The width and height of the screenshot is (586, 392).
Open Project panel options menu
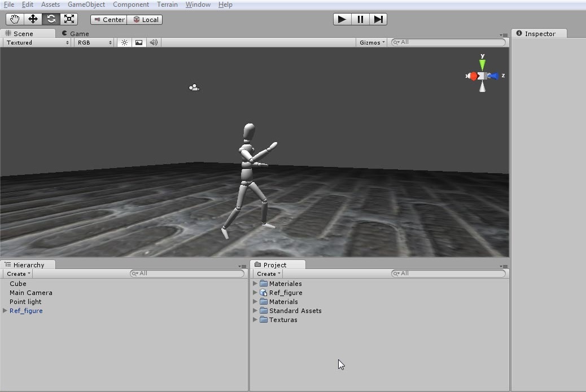tap(504, 267)
